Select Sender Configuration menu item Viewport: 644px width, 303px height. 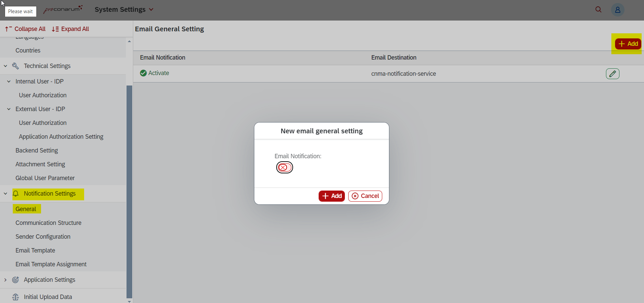click(43, 237)
